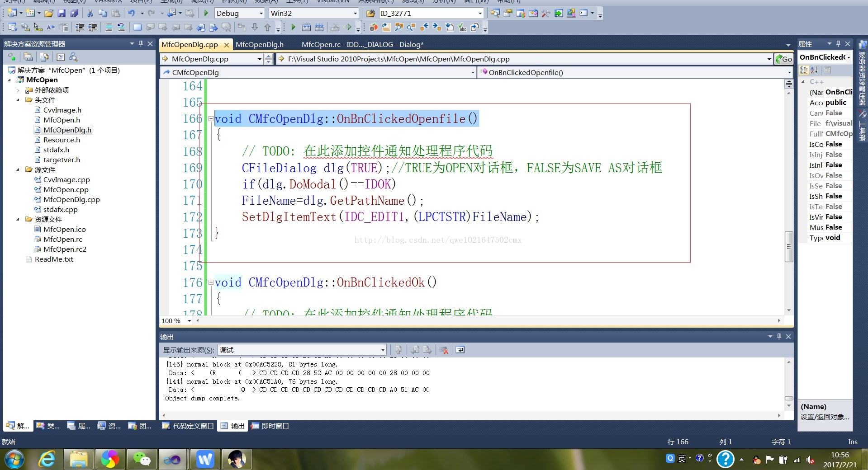Uncomment the selected lines icon

coord(121,28)
